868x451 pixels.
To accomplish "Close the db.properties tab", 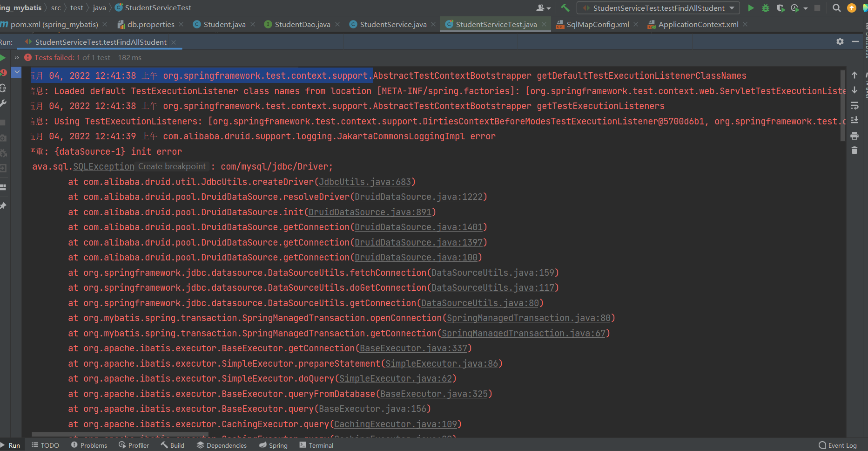I will click(x=181, y=24).
